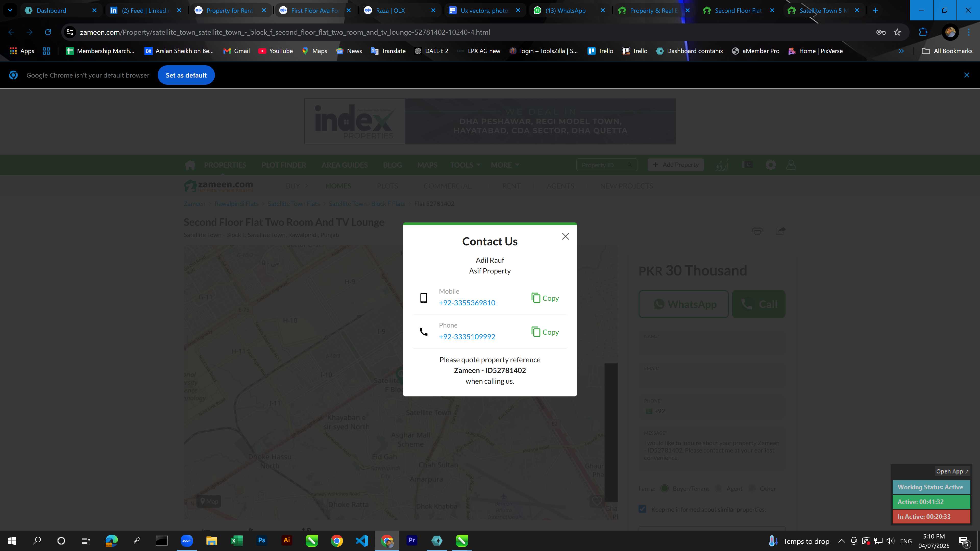980x551 pixels.
Task: Open the Chrome profile avatar
Action: (x=950, y=32)
